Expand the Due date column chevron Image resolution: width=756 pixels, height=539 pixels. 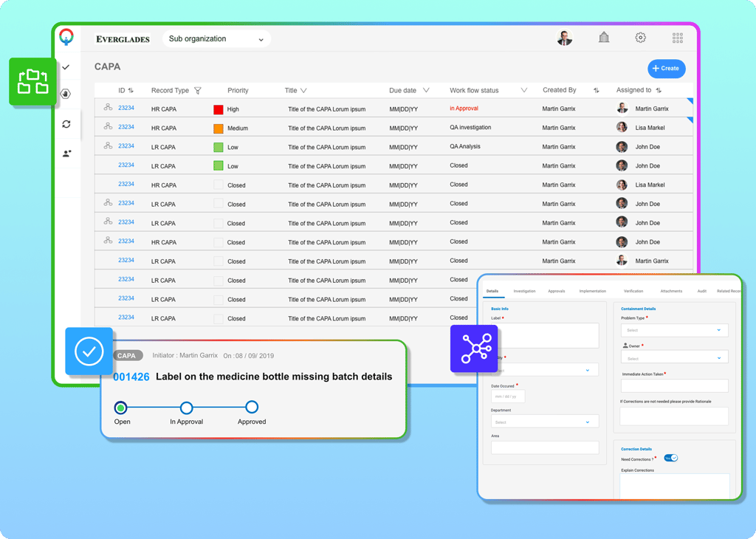pyautogui.click(x=426, y=90)
